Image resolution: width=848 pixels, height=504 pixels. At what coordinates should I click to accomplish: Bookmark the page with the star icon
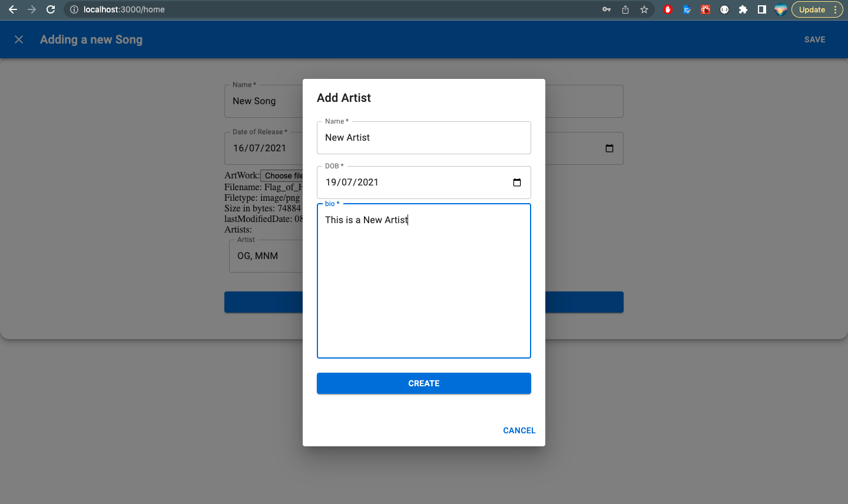tap(644, 9)
